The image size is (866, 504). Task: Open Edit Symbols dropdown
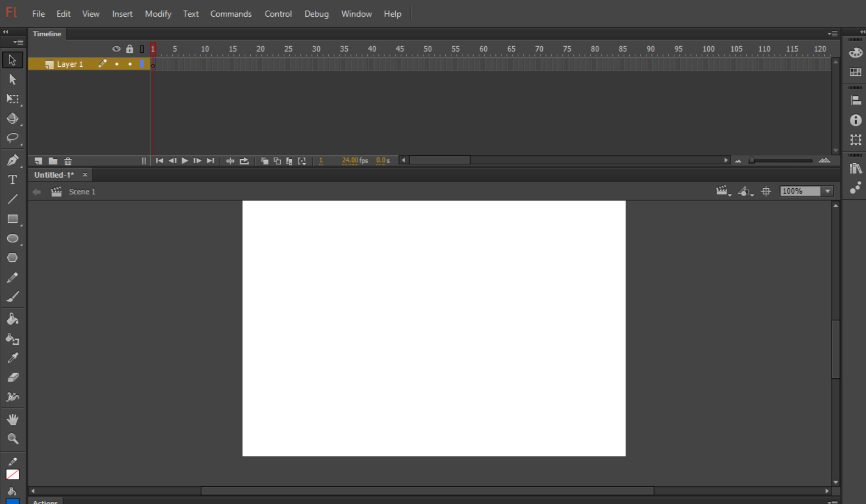click(x=746, y=192)
